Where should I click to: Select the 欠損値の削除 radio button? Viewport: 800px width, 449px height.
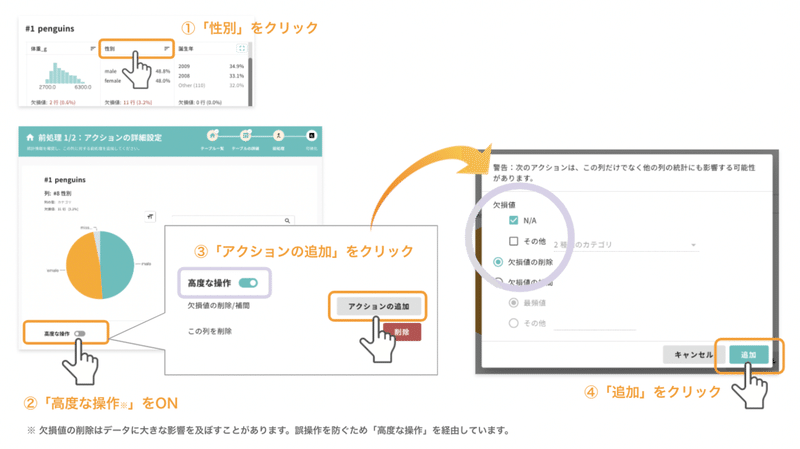(498, 262)
